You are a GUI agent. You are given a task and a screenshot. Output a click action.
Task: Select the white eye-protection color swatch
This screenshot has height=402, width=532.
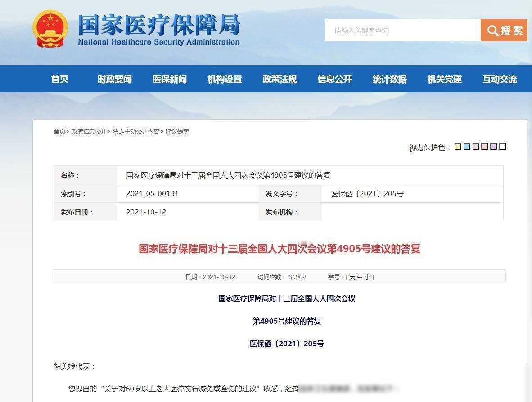(503, 147)
